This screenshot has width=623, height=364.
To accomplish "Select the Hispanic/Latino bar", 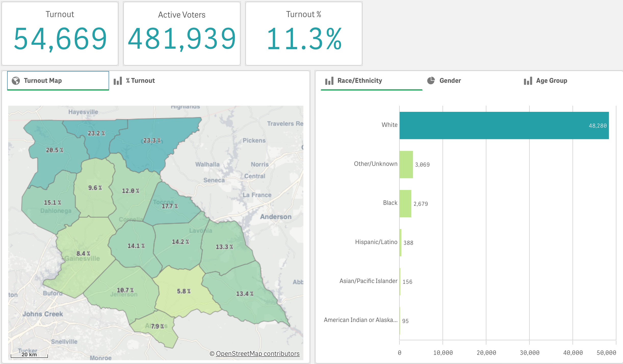I will point(400,242).
